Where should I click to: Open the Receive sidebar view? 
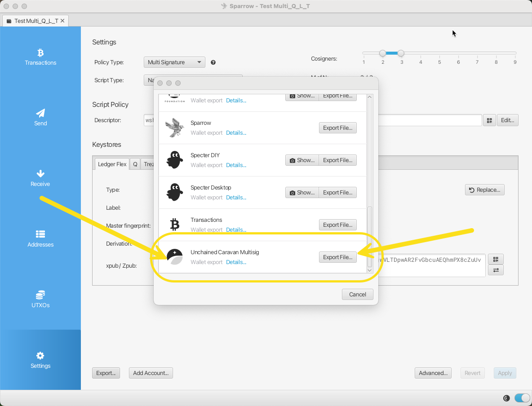pyautogui.click(x=40, y=178)
